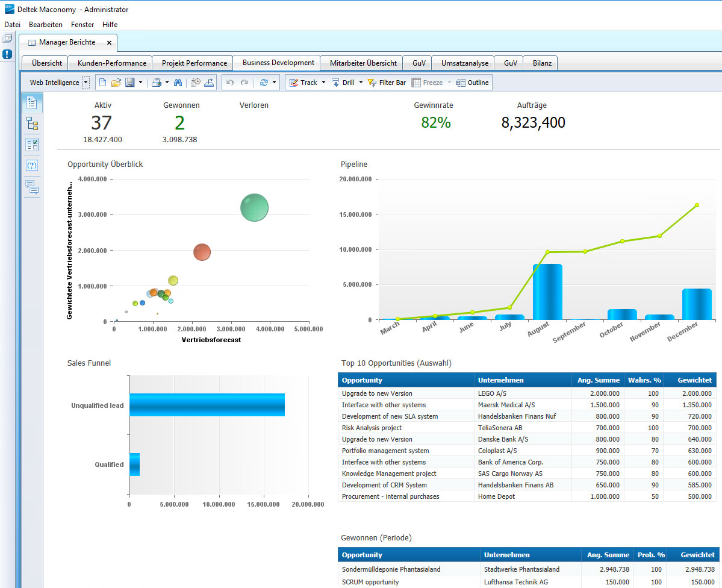Open the Bearbeiten menu
The width and height of the screenshot is (722, 588).
pyautogui.click(x=46, y=25)
